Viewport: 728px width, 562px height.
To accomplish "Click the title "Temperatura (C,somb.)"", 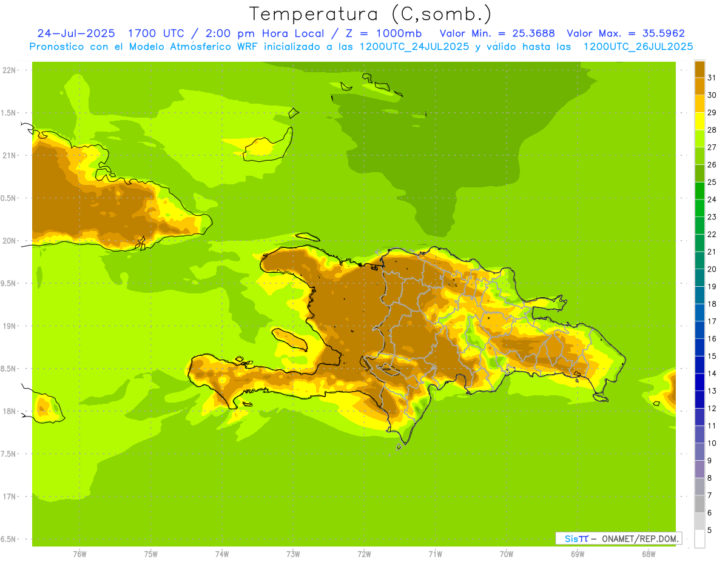I will [371, 14].
